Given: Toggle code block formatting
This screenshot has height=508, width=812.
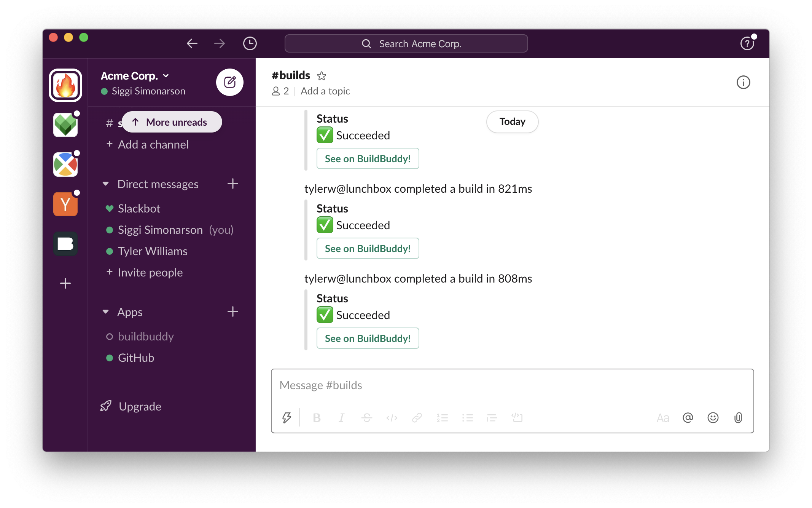Looking at the screenshot, I should point(517,418).
